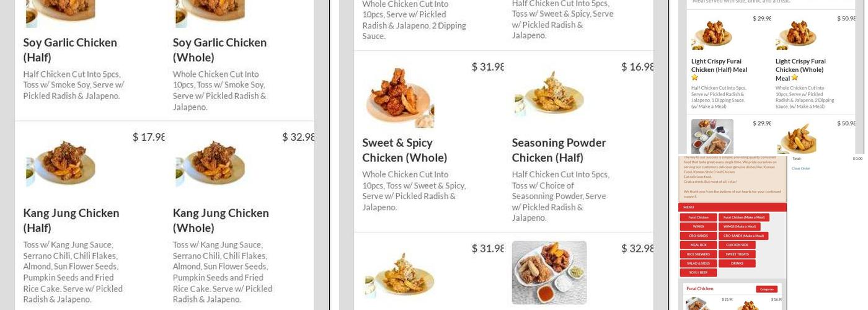Image resolution: width=868 pixels, height=310 pixels.
Task: Open the MEAL BOX category
Action: click(x=698, y=245)
